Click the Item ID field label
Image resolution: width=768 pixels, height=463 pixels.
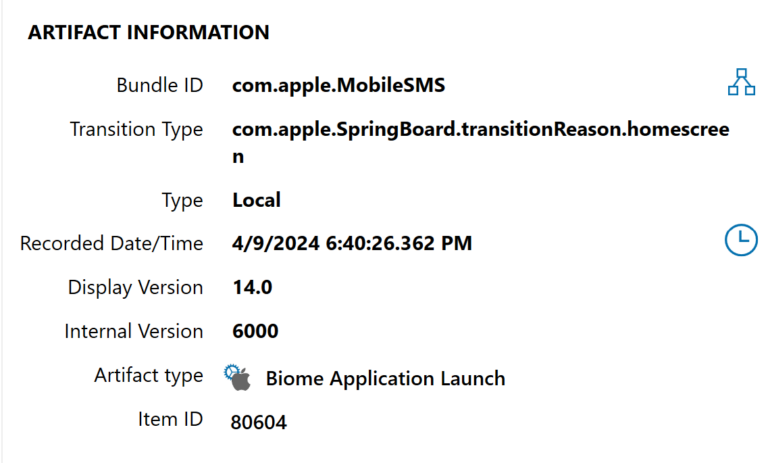(x=170, y=419)
